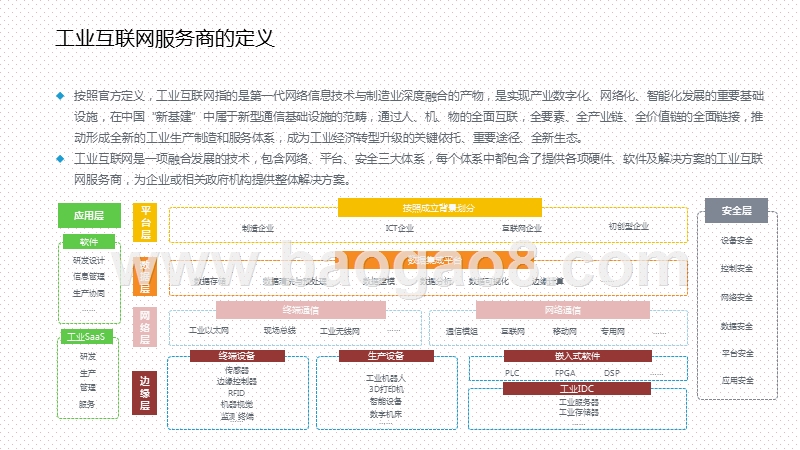Click the orange 数据层 label box
This screenshot has width=800, height=450.
point(145,276)
